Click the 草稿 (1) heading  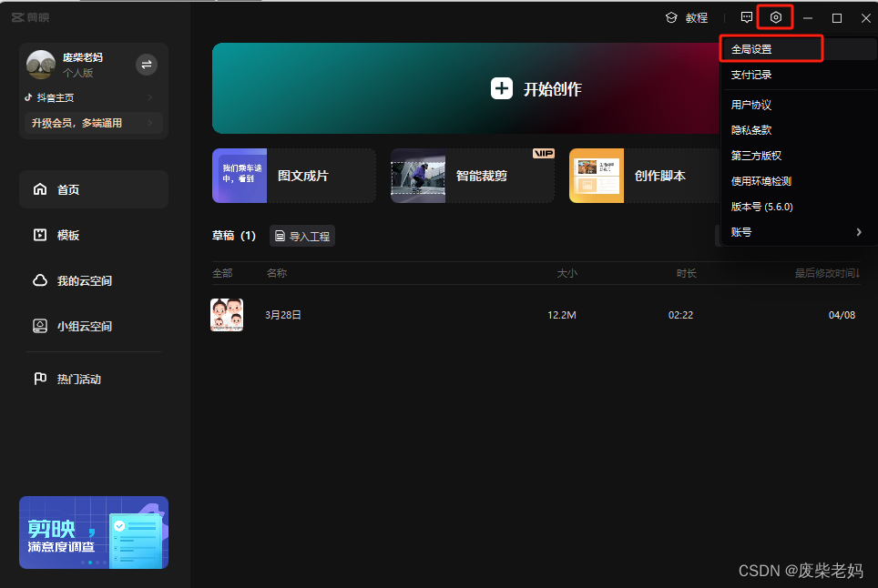234,236
